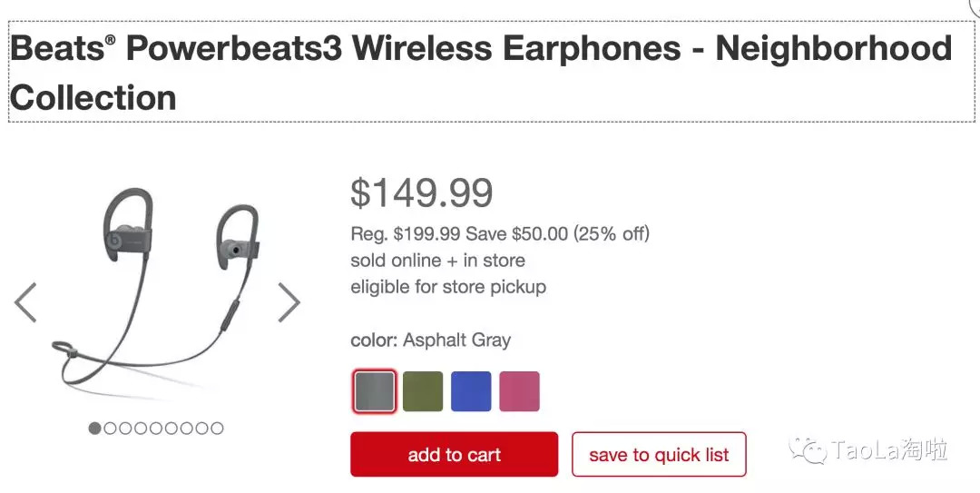Viewport: 980px width, 493px height.
Task: Click the save to quick list button
Action: tap(659, 455)
